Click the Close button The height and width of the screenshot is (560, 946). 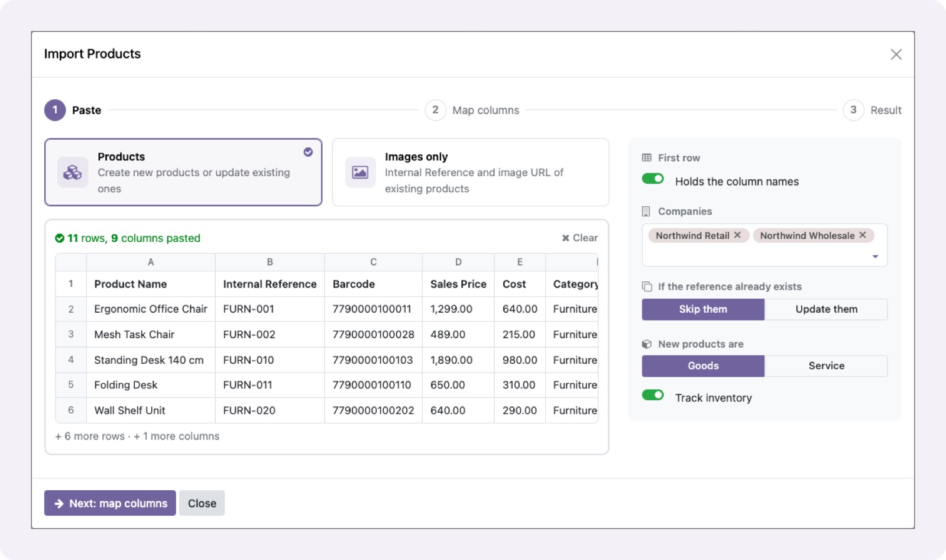tap(202, 503)
